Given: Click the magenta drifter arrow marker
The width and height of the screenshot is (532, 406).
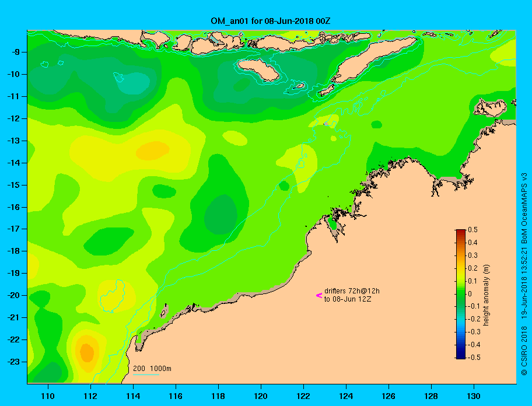Looking at the screenshot, I should (319, 295).
